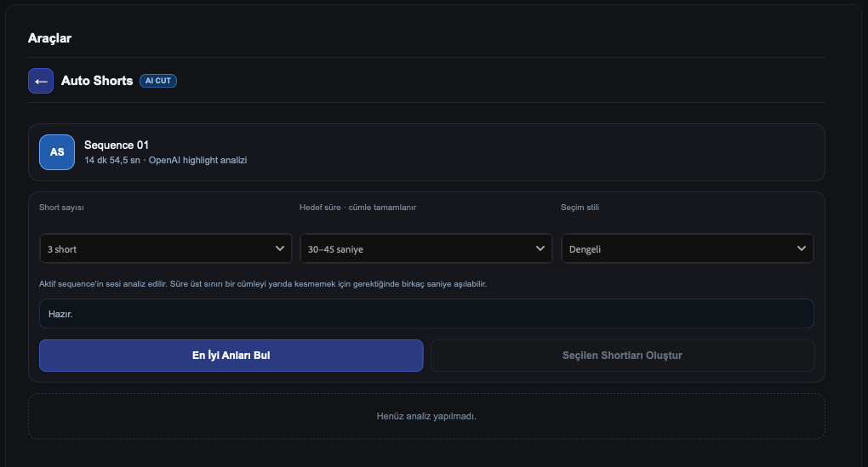The height and width of the screenshot is (467, 868).
Task: Click the Hazır. status field
Action: (x=426, y=314)
